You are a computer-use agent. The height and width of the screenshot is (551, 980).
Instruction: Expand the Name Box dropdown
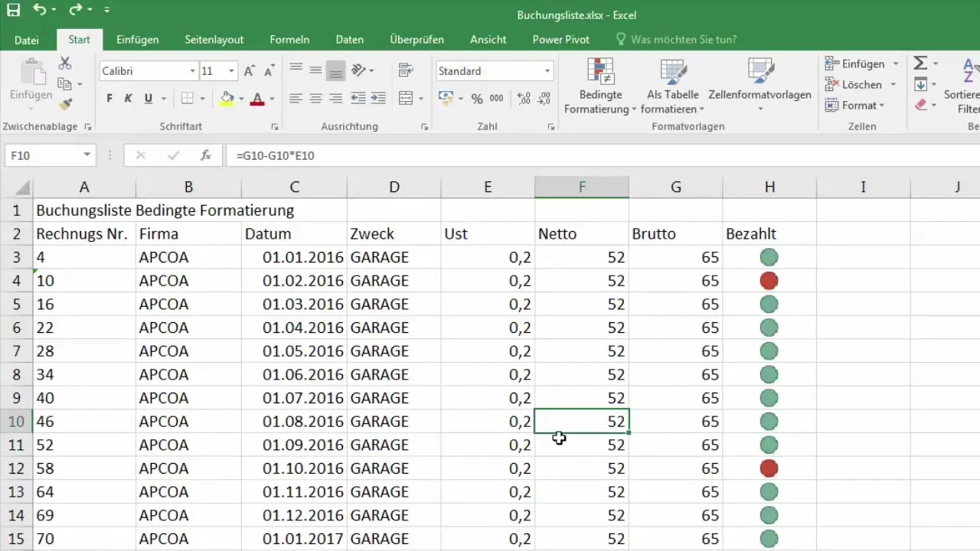pos(87,155)
